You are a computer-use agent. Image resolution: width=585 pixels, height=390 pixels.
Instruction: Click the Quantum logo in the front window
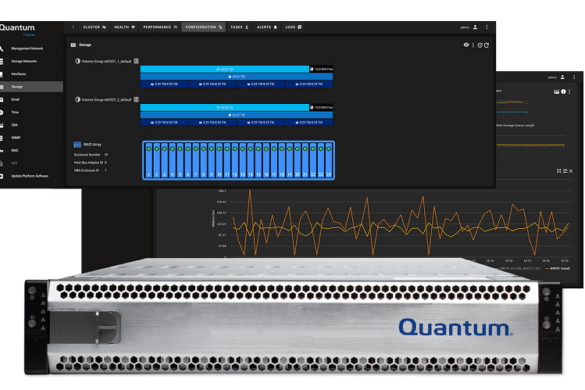click(x=17, y=28)
